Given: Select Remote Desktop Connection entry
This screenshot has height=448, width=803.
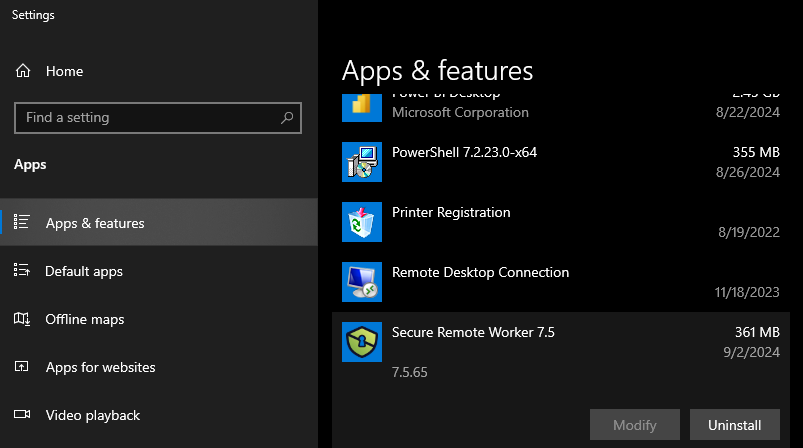Looking at the screenshot, I should pos(561,282).
